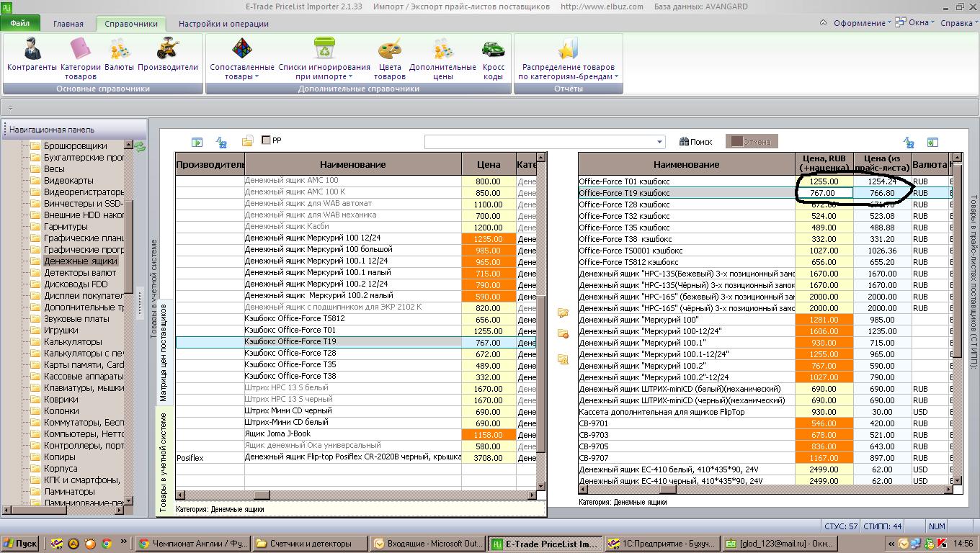980x553 pixels.
Task: Click the middle transfer icon with red mark
Action: [563, 334]
